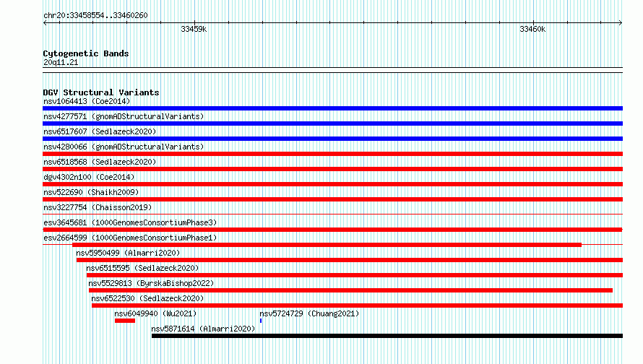Click the chr20:33458554..33460260 coordinate label
The height and width of the screenshot is (364, 643).
pos(95,15)
